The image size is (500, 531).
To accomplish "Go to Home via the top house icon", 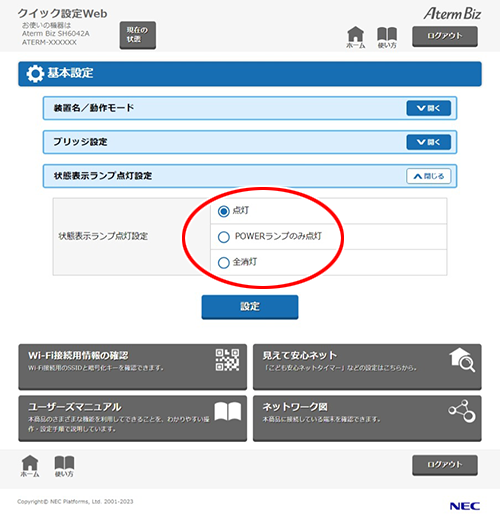I will point(356,38).
